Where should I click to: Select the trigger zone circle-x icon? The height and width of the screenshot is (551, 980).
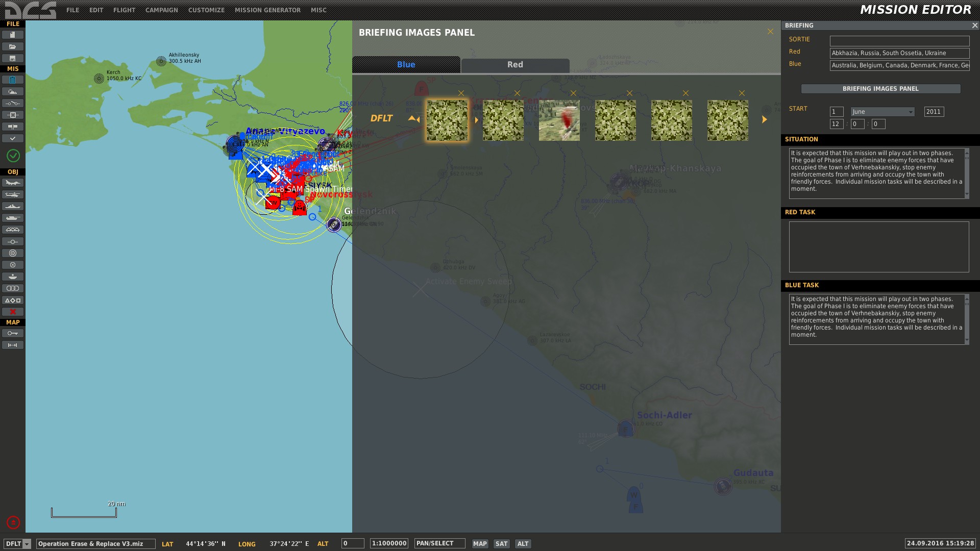coord(13,265)
